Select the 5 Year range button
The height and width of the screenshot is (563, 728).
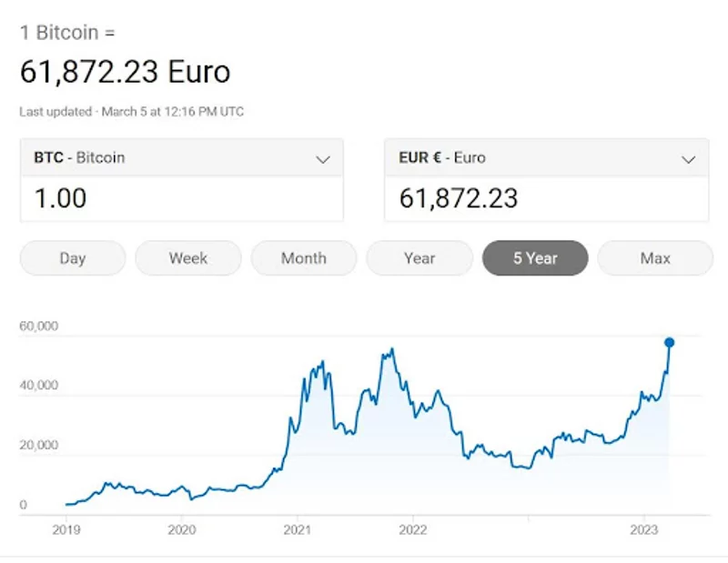click(534, 258)
